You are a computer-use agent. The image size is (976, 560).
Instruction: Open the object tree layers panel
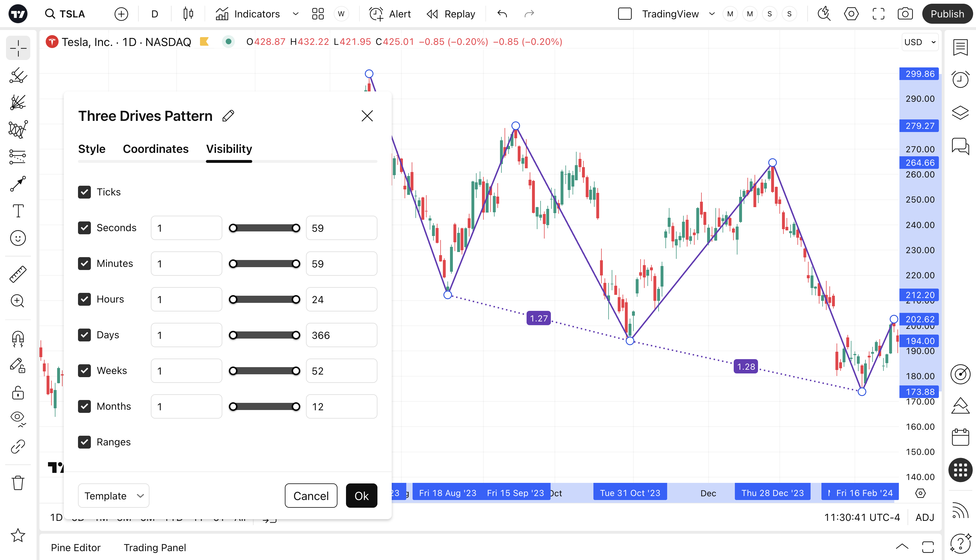[x=960, y=112]
